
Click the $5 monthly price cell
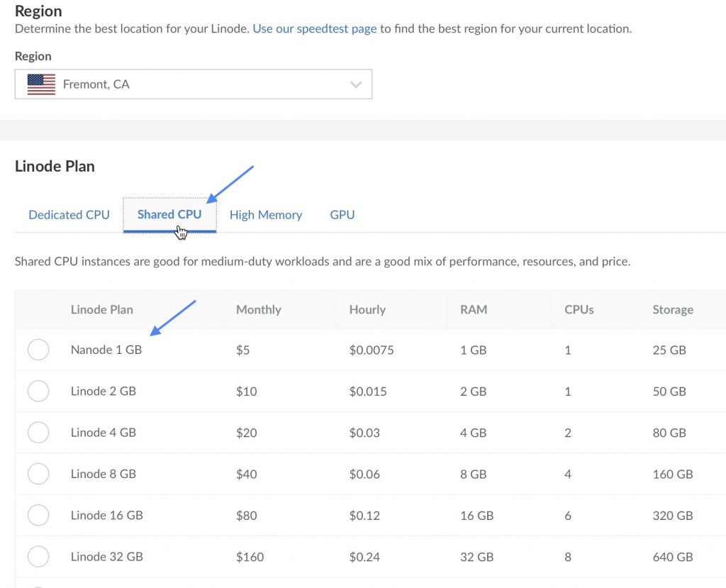click(242, 350)
